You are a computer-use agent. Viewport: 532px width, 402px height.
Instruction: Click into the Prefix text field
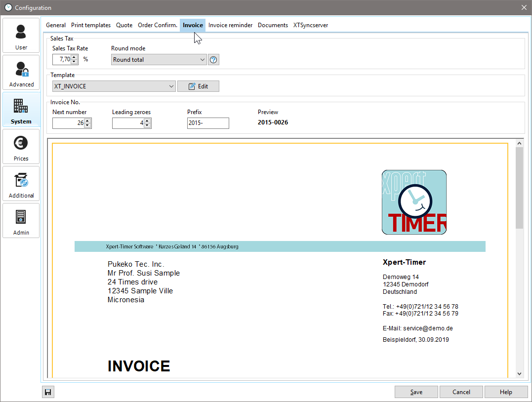[x=207, y=123]
